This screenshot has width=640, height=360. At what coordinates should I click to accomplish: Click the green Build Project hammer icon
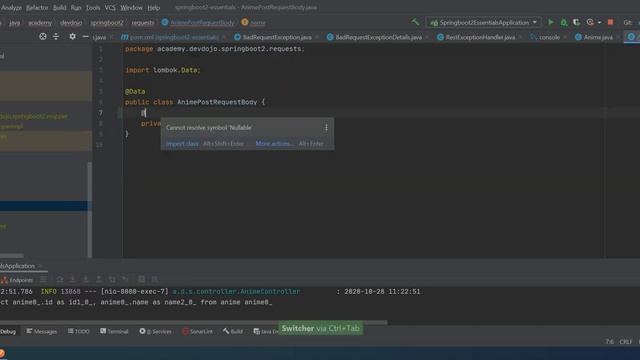pyautogui.click(x=415, y=22)
